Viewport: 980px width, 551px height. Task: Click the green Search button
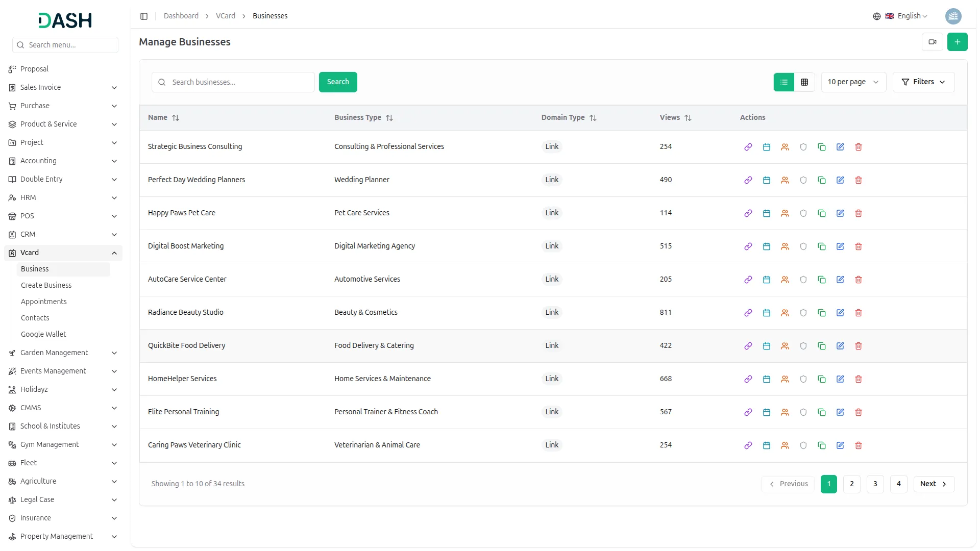pos(338,82)
